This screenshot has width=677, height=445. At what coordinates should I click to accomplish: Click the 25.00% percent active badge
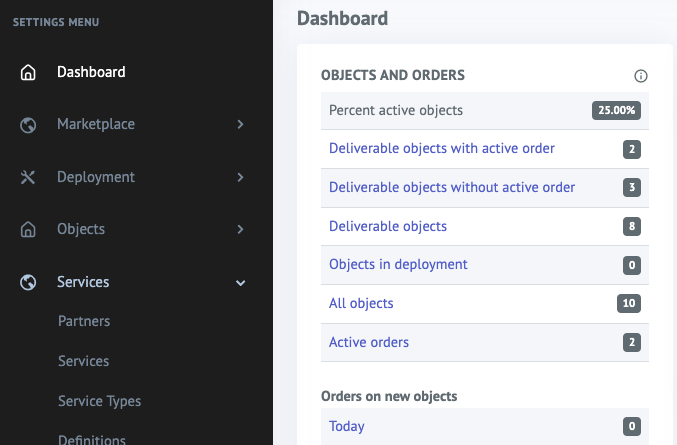click(x=615, y=111)
